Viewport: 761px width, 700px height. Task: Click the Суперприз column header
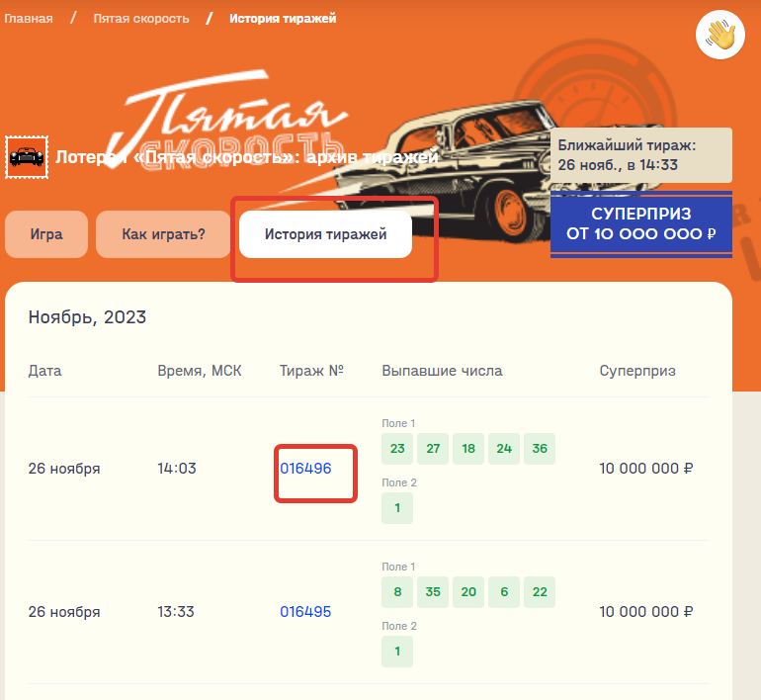point(637,371)
